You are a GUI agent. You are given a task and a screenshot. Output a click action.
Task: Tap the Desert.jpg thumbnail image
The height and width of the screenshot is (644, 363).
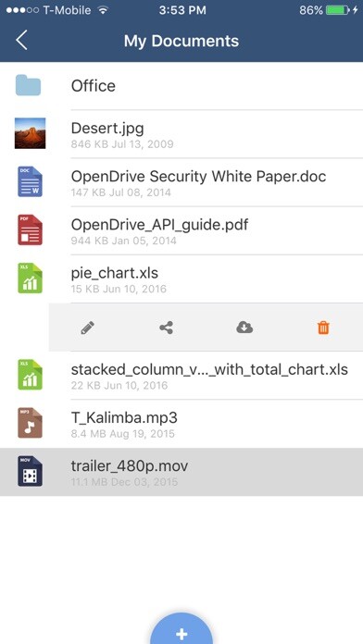(x=30, y=133)
